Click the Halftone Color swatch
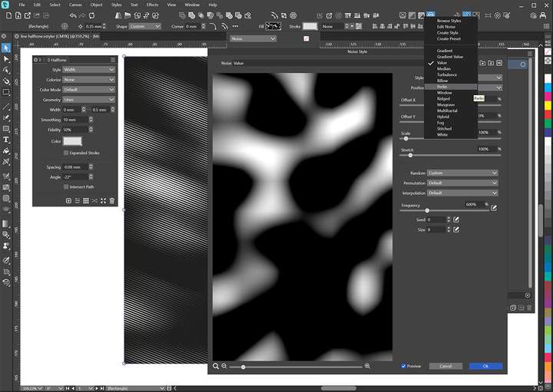553x392 pixels. 73,141
